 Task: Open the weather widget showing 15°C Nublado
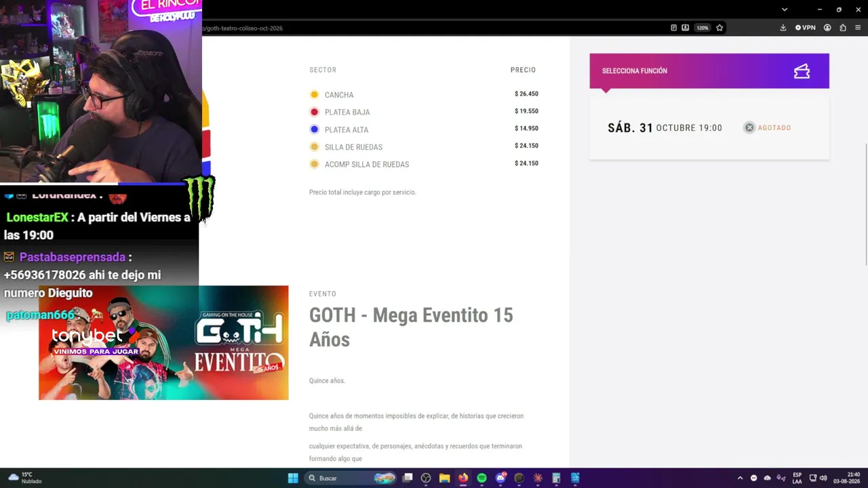[25, 478]
